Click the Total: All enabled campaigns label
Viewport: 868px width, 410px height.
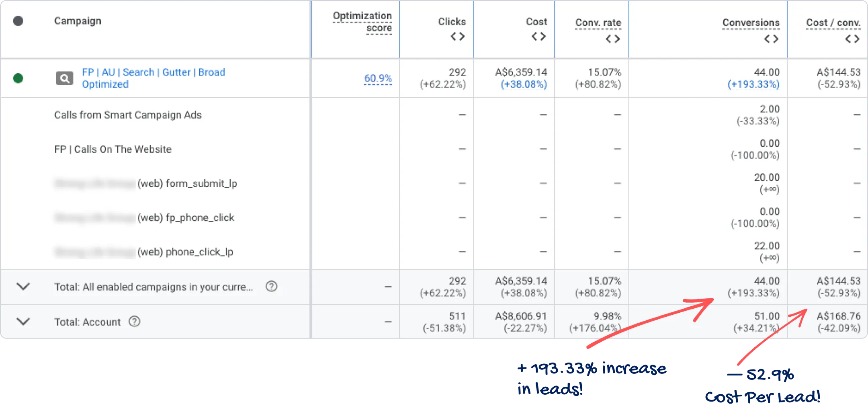point(154,287)
